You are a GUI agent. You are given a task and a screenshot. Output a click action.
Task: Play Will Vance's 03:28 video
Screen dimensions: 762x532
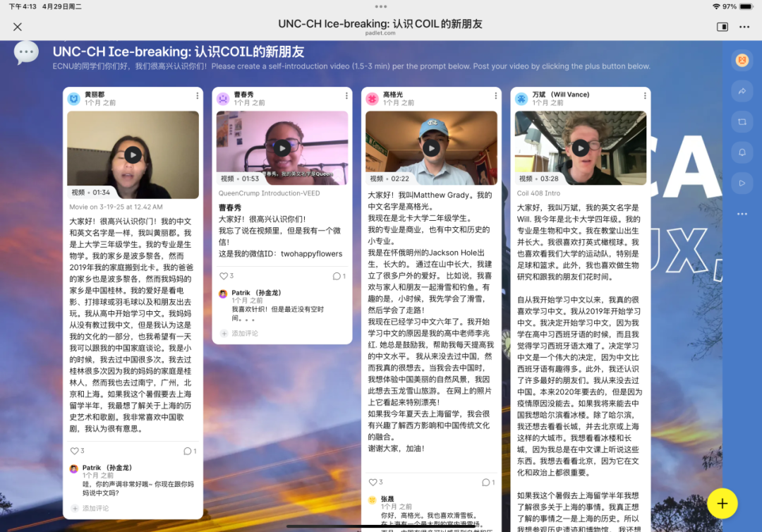coord(580,147)
